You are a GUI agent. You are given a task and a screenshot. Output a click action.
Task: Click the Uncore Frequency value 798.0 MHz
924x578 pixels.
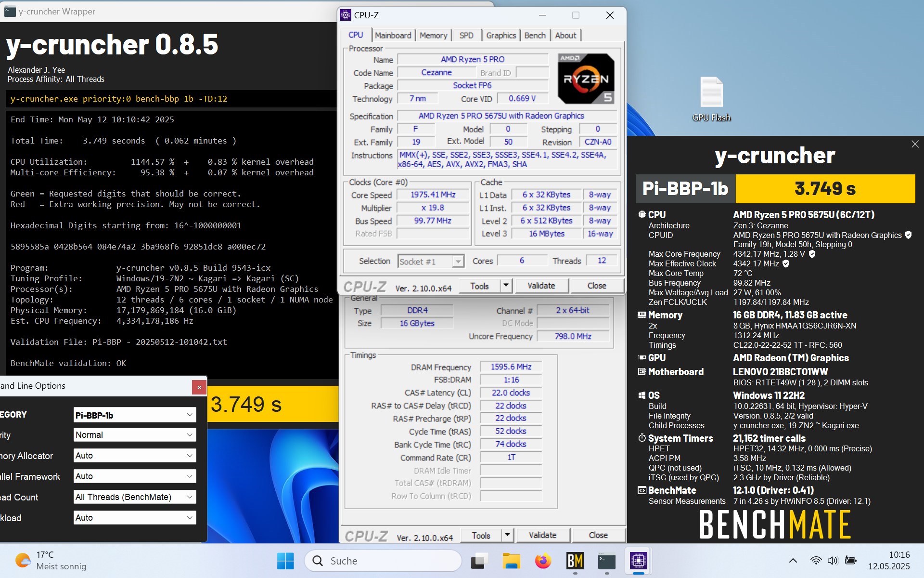pyautogui.click(x=573, y=336)
